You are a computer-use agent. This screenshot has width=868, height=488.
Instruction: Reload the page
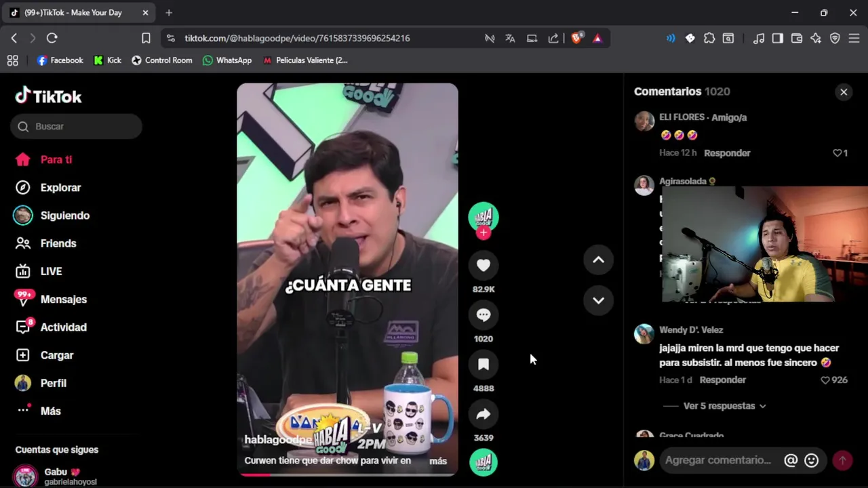click(52, 38)
